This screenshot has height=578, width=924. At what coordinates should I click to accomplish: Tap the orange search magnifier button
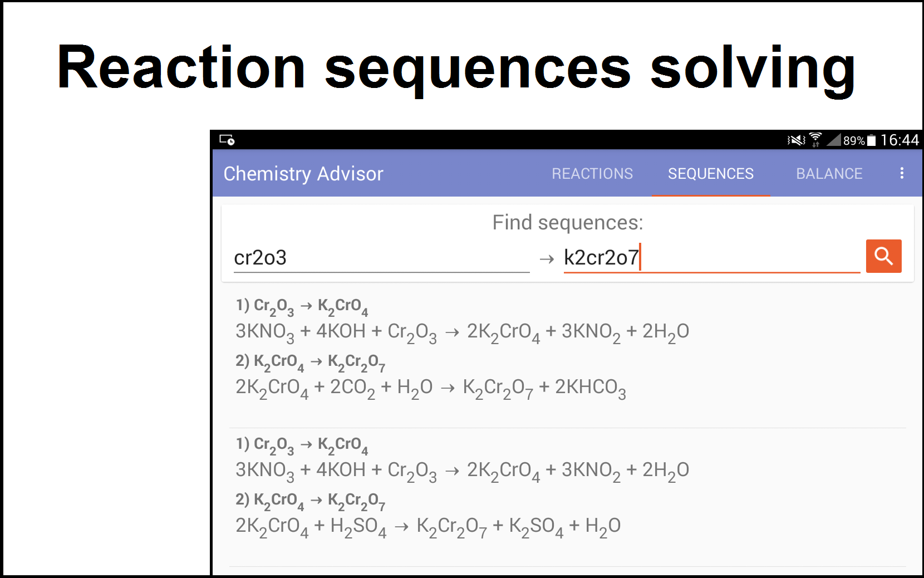point(883,256)
